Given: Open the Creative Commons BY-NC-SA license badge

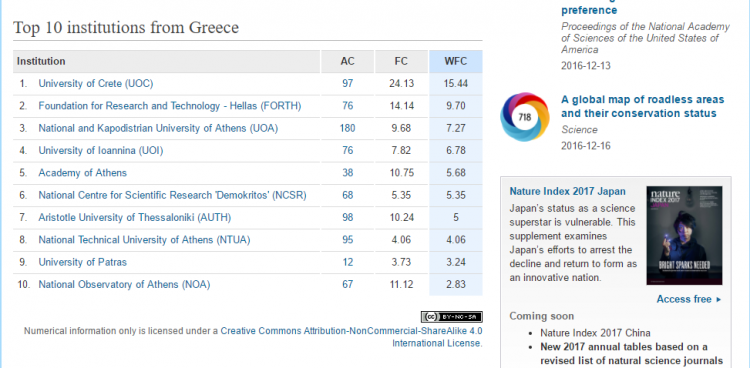Looking at the screenshot, I should [x=452, y=316].
